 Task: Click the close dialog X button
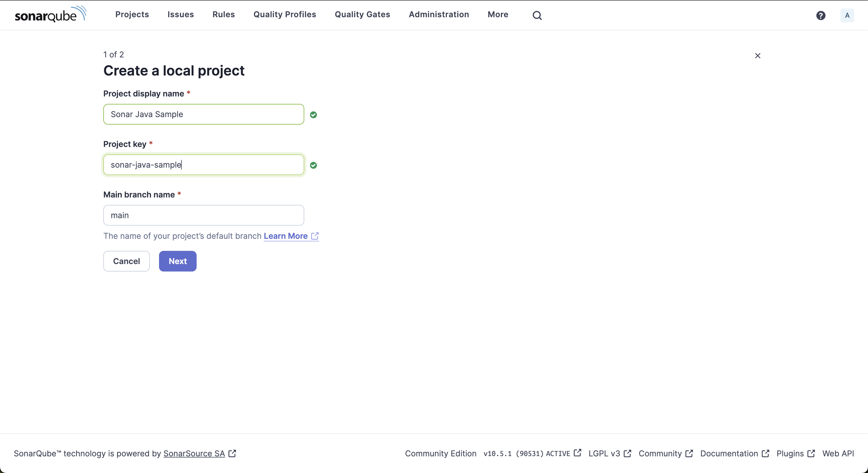tap(757, 55)
